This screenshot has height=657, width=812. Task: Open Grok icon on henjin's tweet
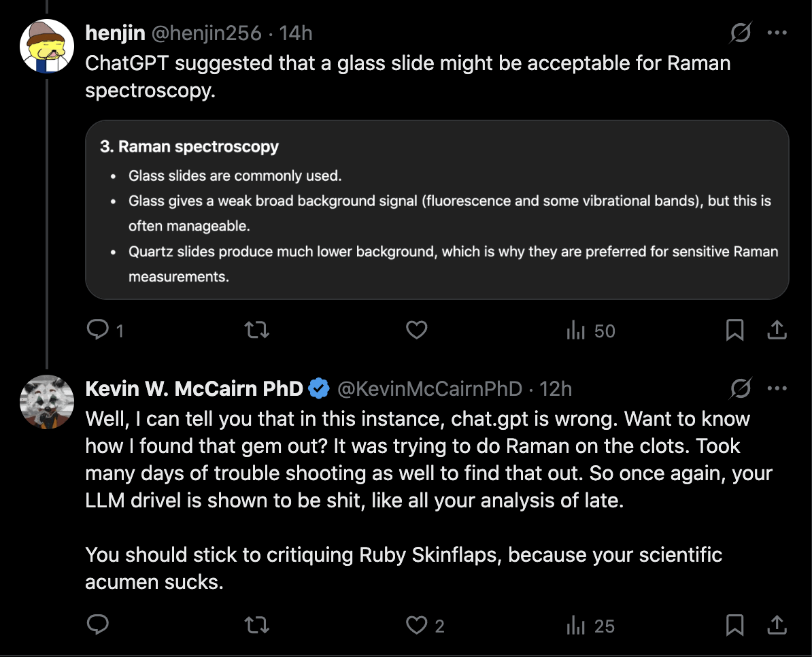(741, 33)
